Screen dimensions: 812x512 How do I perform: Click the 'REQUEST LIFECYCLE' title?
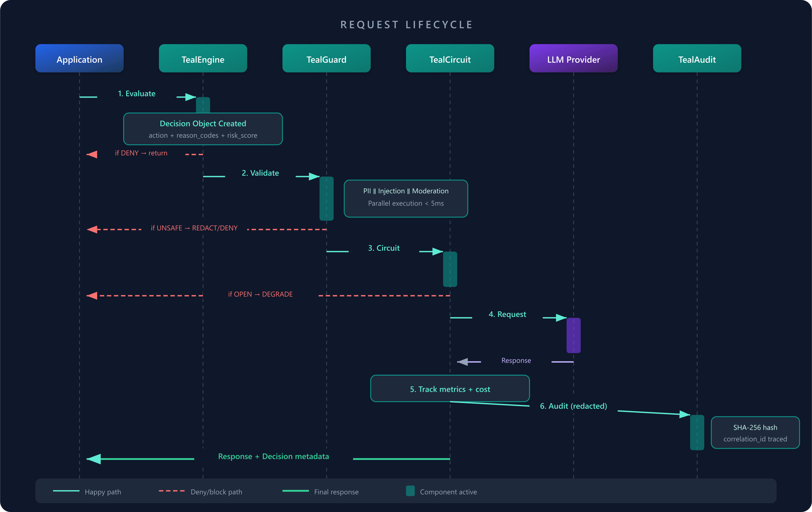coord(406,24)
